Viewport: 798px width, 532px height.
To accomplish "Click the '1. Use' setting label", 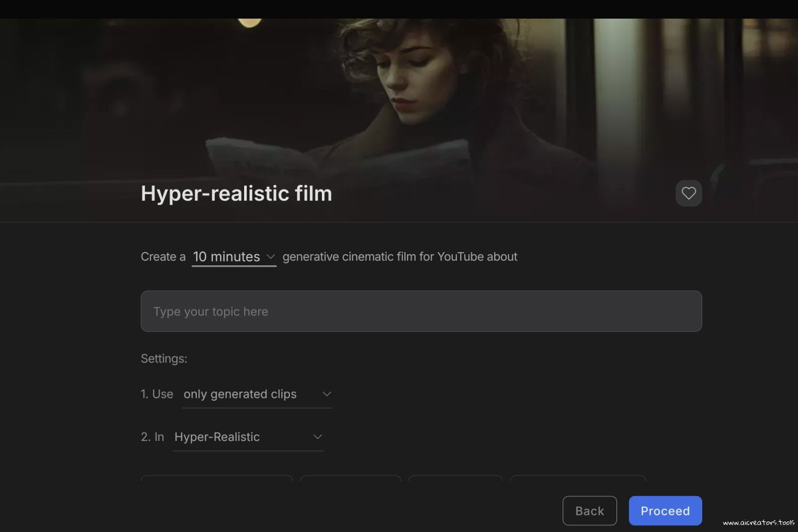I will coord(157,394).
